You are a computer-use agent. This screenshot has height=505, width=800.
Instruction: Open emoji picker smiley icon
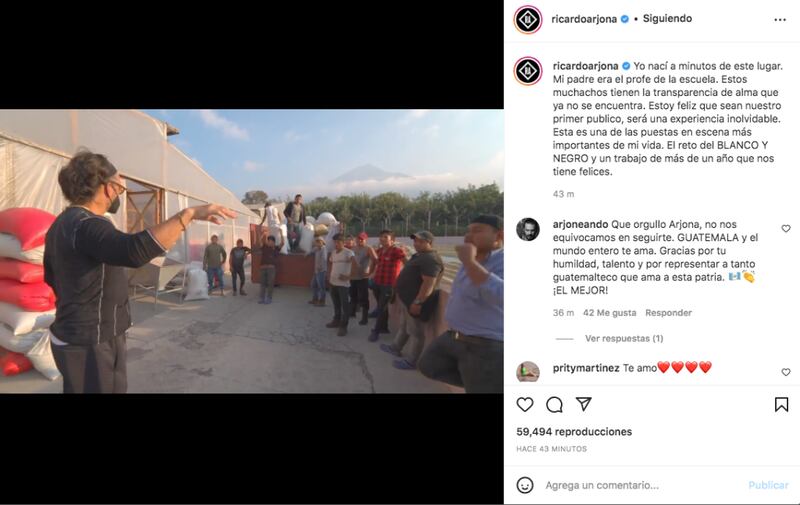tap(525, 485)
